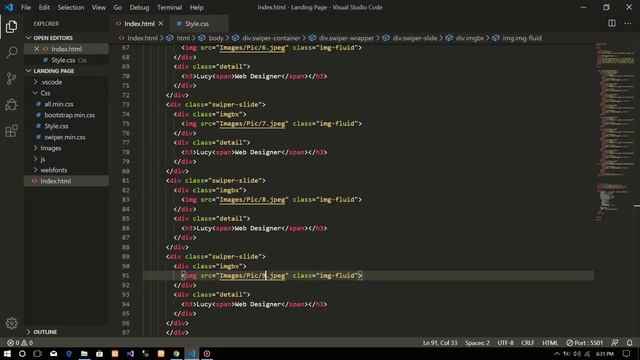
Task: Open the Help menu
Action: 196,7
